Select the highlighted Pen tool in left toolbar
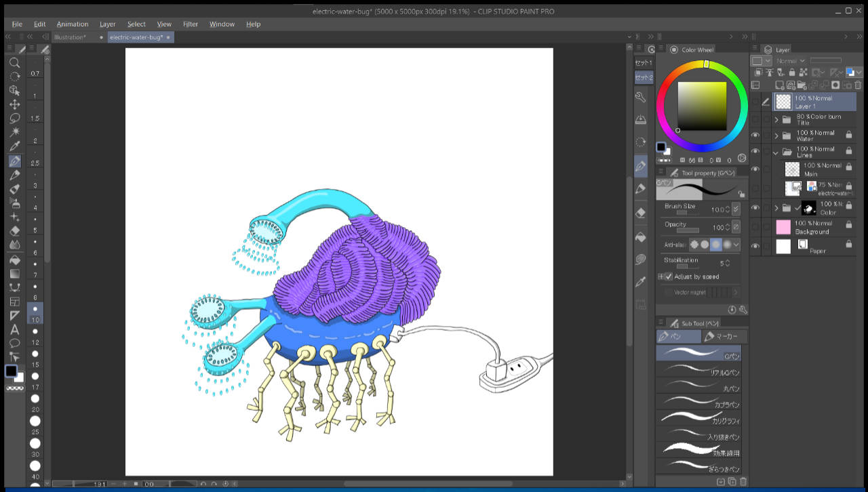The width and height of the screenshot is (868, 492). coord(14,161)
